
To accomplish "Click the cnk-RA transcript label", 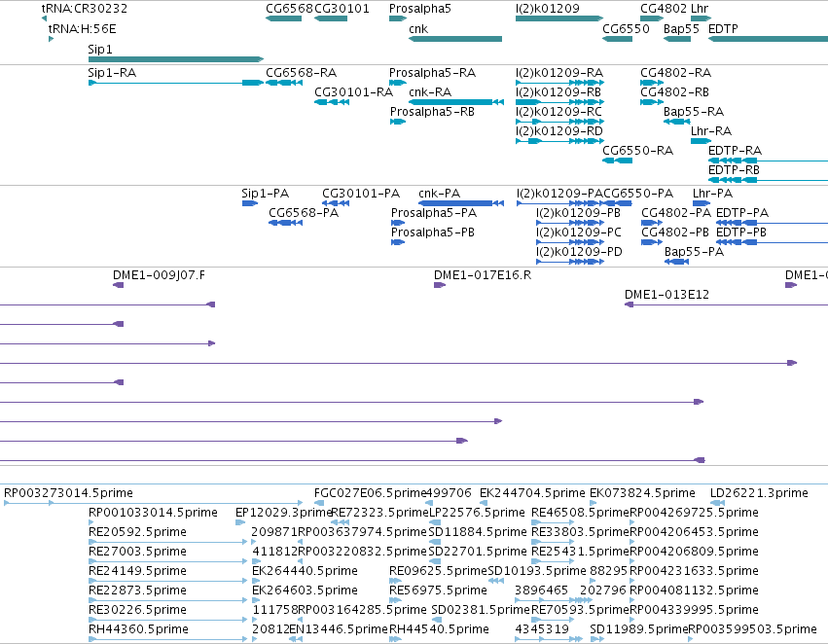I will click(430, 92).
